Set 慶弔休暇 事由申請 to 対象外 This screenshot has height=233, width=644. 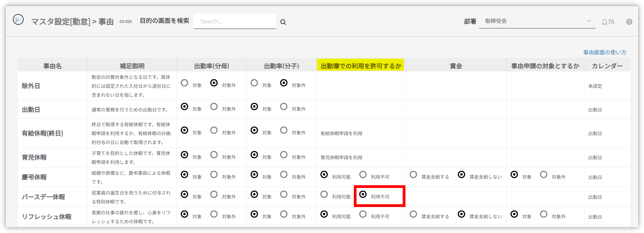pyautogui.click(x=544, y=175)
